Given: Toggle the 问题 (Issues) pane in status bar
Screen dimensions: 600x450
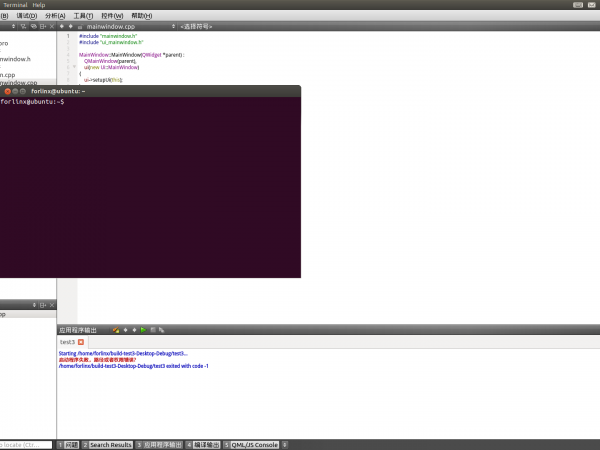Looking at the screenshot, I should click(69, 444).
